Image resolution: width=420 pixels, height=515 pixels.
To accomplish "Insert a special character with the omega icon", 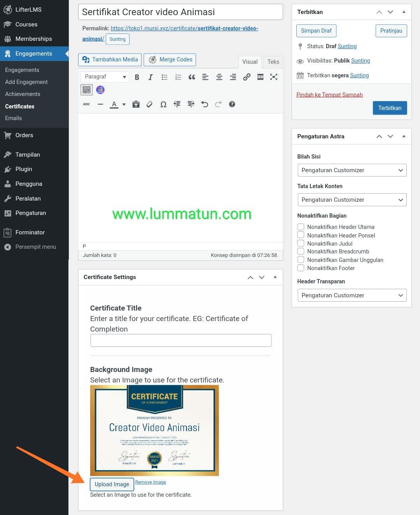I will click(x=163, y=104).
